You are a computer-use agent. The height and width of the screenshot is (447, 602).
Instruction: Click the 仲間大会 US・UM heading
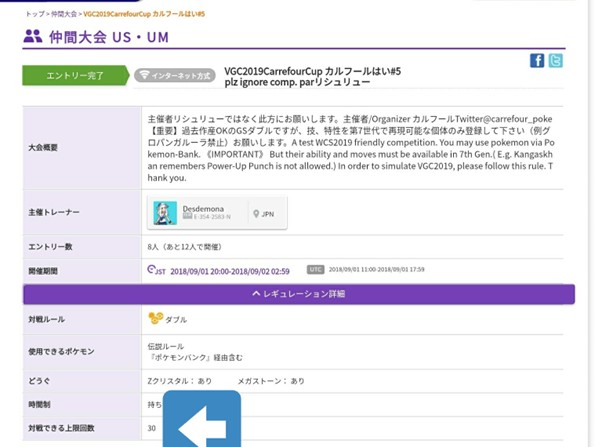[109, 37]
